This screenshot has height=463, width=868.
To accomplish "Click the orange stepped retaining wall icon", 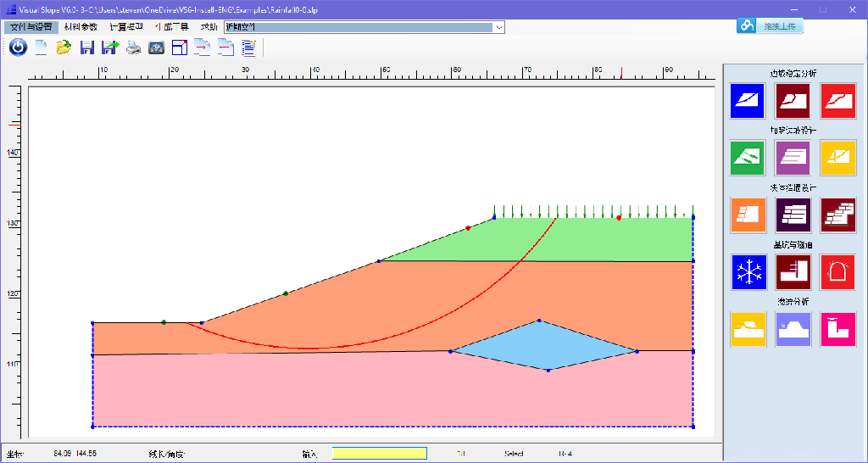I will [x=748, y=215].
